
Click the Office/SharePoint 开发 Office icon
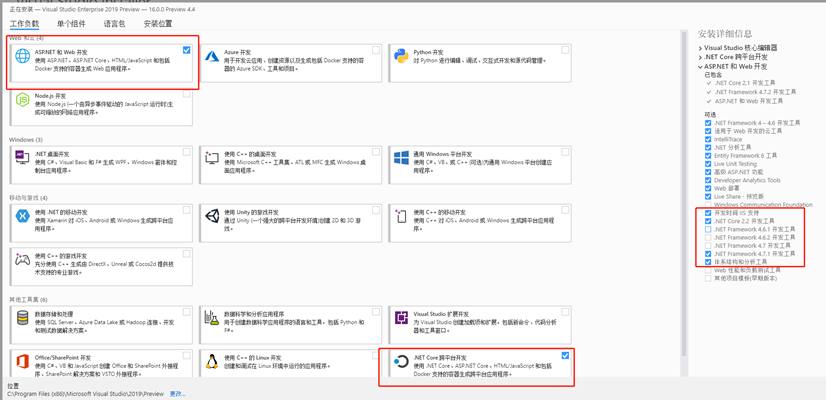pyautogui.click(x=23, y=362)
